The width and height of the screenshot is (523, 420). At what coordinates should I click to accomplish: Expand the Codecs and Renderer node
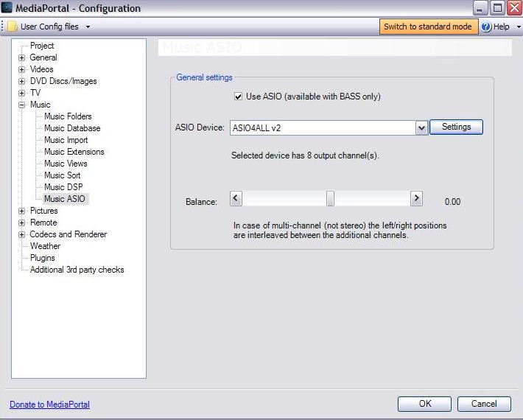pos(22,234)
